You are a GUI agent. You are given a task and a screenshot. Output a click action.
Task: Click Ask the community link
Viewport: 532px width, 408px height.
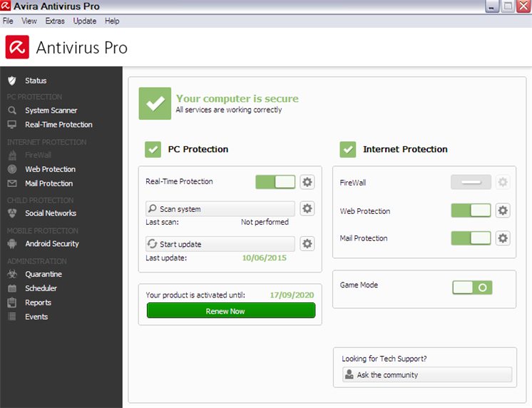pyautogui.click(x=426, y=374)
